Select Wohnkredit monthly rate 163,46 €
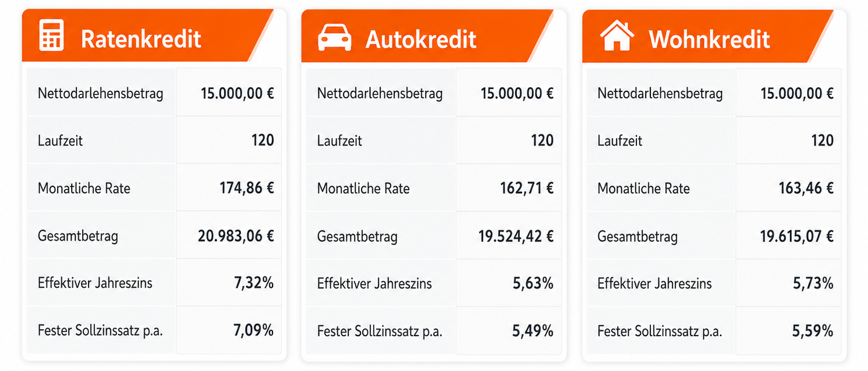 pos(806,188)
